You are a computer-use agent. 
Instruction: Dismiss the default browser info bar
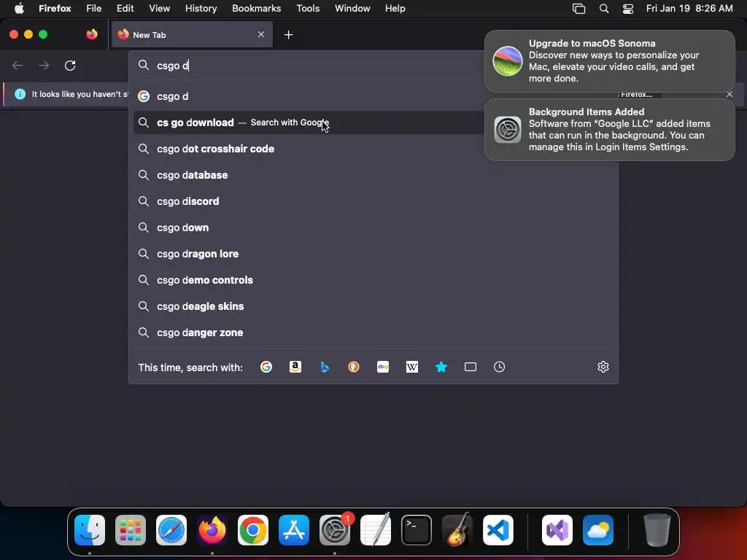[x=729, y=94]
